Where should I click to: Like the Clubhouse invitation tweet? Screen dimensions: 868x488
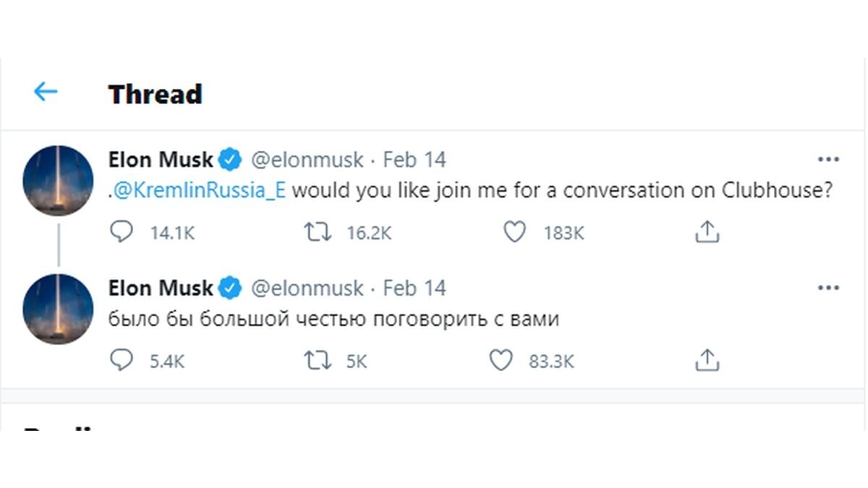point(514,232)
